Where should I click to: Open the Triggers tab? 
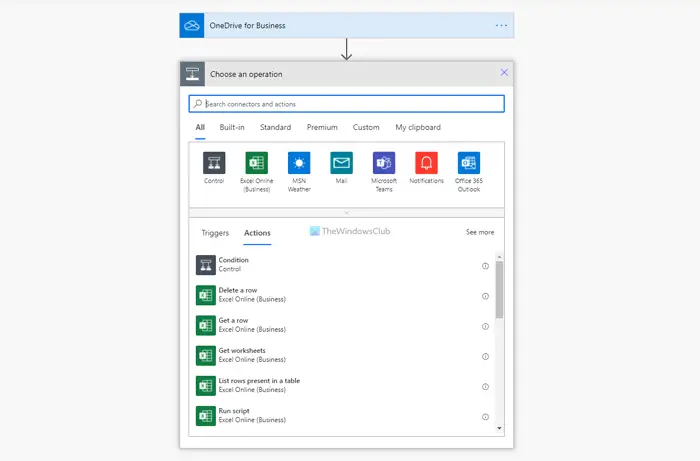coord(215,233)
